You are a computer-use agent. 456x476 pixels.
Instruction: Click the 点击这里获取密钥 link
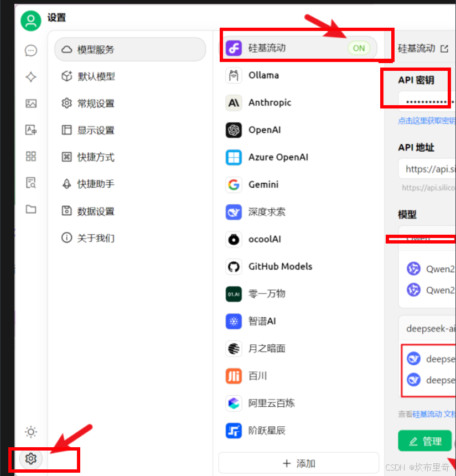(427, 121)
